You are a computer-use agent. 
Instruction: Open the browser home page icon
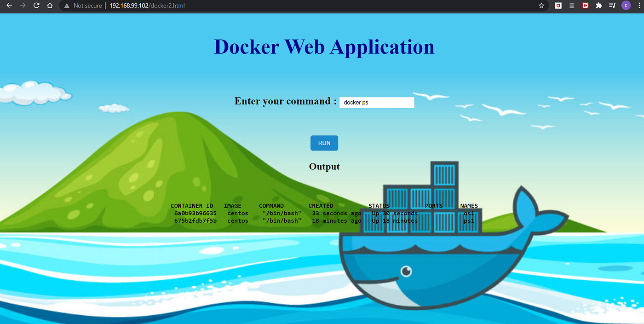click(50, 6)
